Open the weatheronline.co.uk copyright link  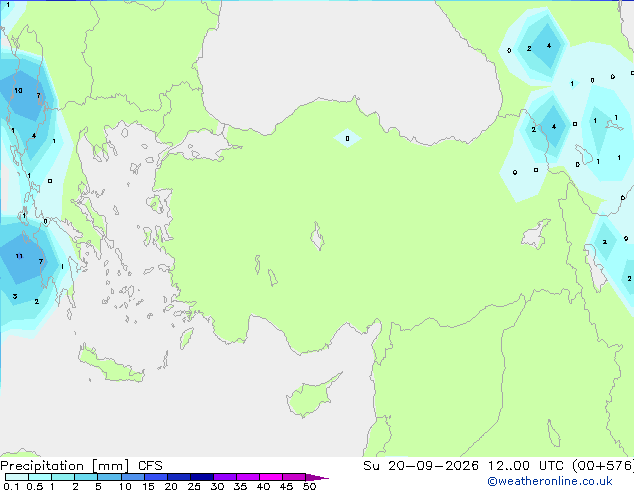(549, 481)
